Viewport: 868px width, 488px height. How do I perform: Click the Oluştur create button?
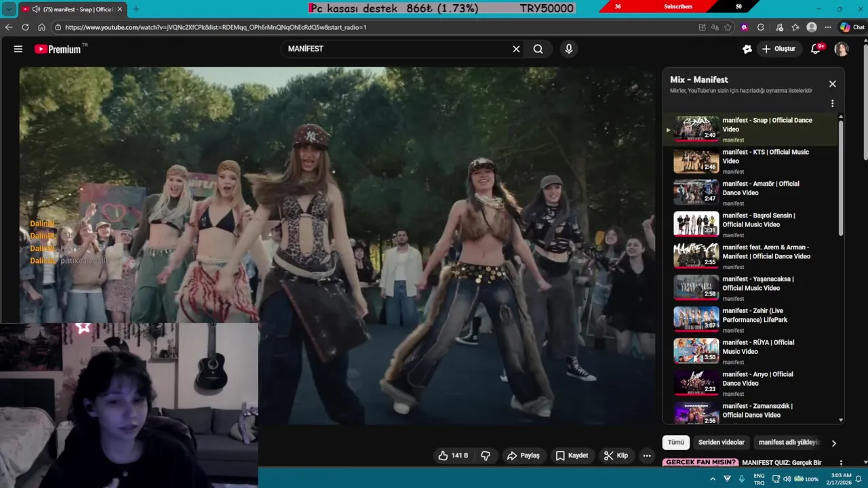click(778, 49)
